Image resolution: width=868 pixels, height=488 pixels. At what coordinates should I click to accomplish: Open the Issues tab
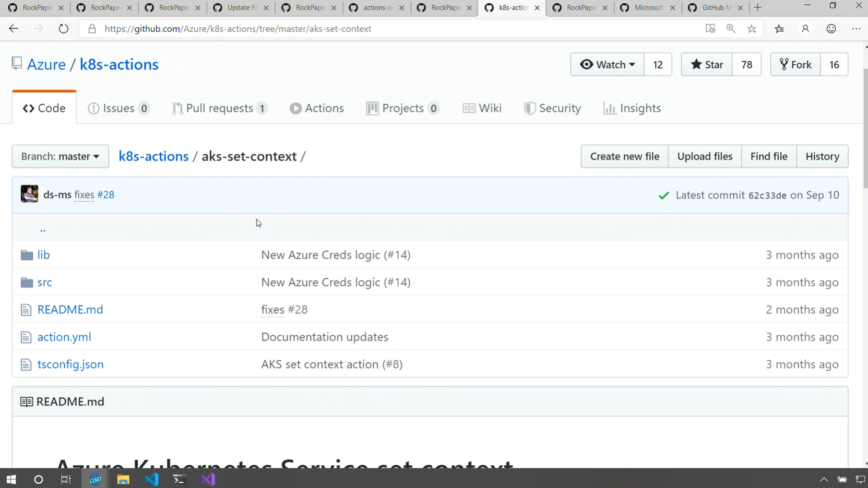(119, 108)
